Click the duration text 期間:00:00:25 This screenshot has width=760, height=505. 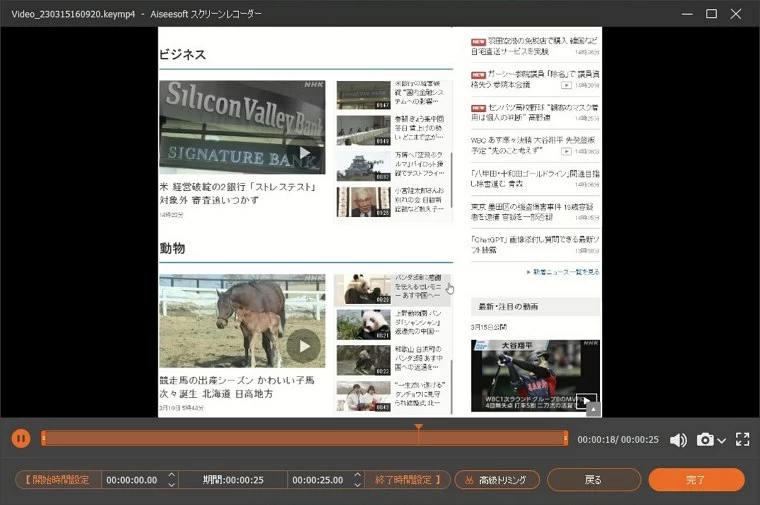click(233, 480)
